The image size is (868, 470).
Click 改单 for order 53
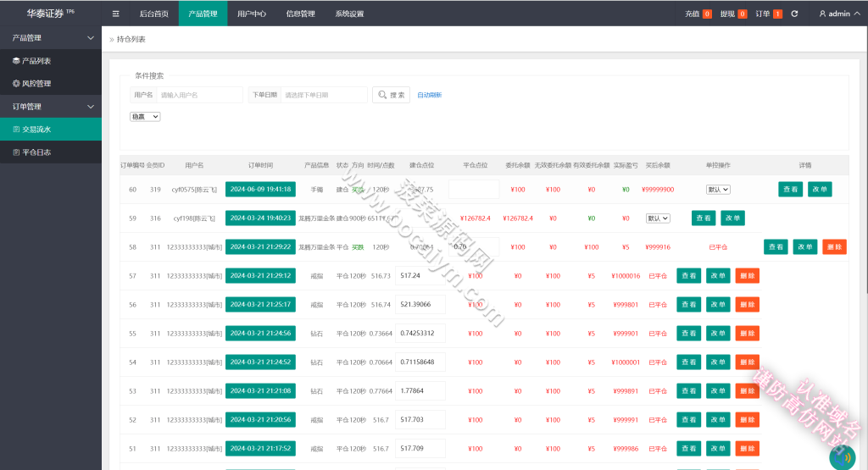[x=718, y=391]
